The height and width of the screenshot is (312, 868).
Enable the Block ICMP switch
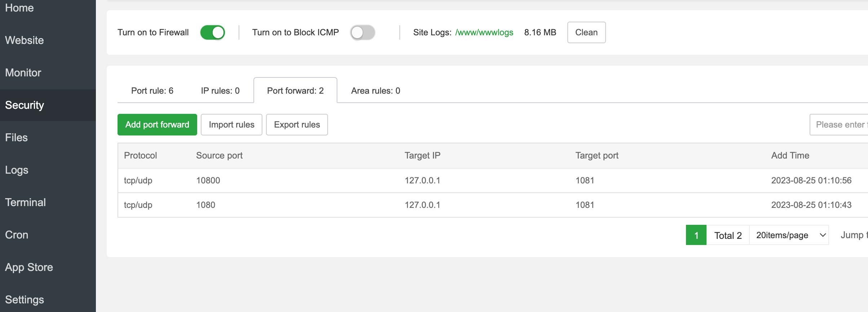363,32
